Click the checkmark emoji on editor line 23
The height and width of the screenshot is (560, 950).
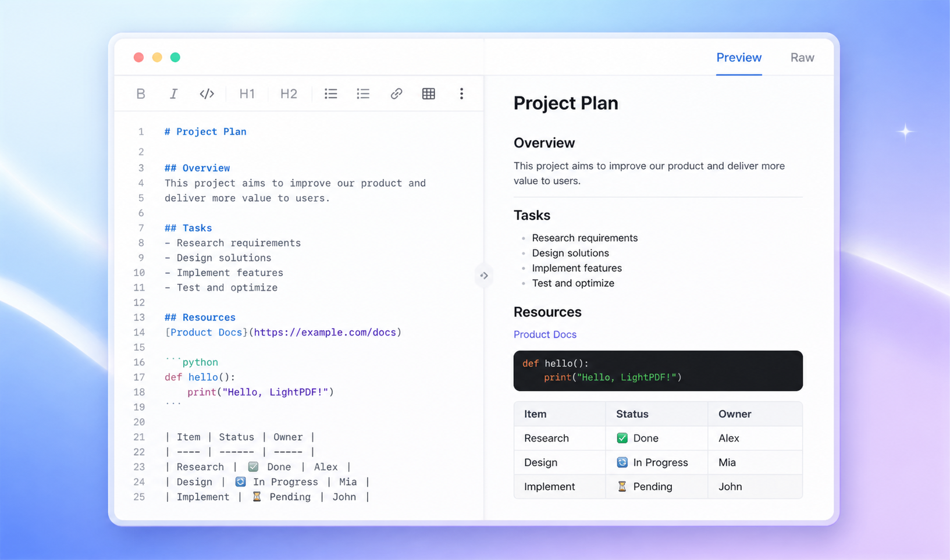(253, 467)
